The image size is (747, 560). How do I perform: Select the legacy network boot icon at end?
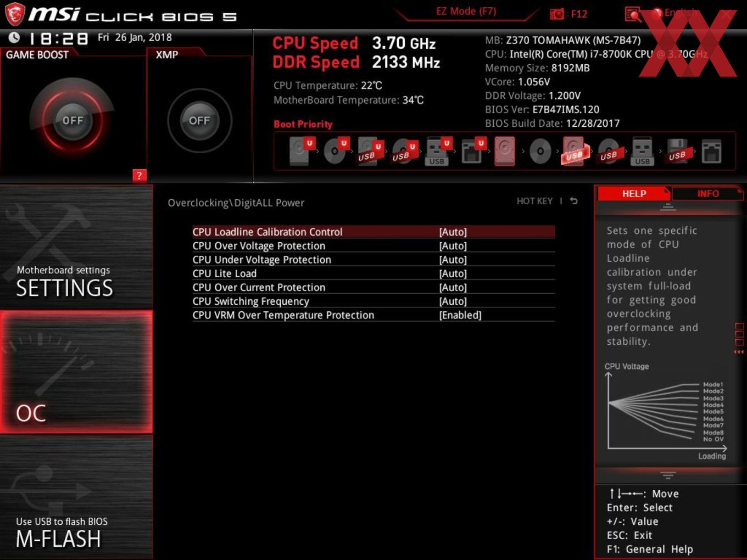(x=711, y=151)
